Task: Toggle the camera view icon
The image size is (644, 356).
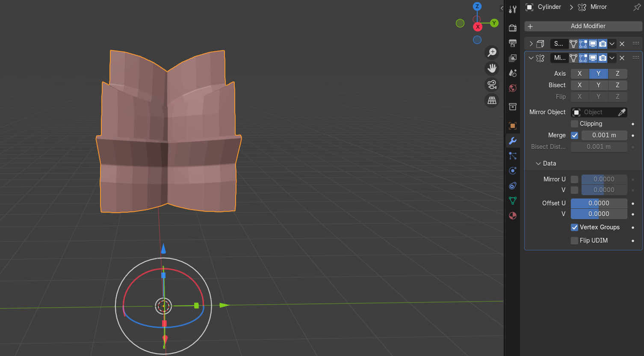Action: pos(492,84)
